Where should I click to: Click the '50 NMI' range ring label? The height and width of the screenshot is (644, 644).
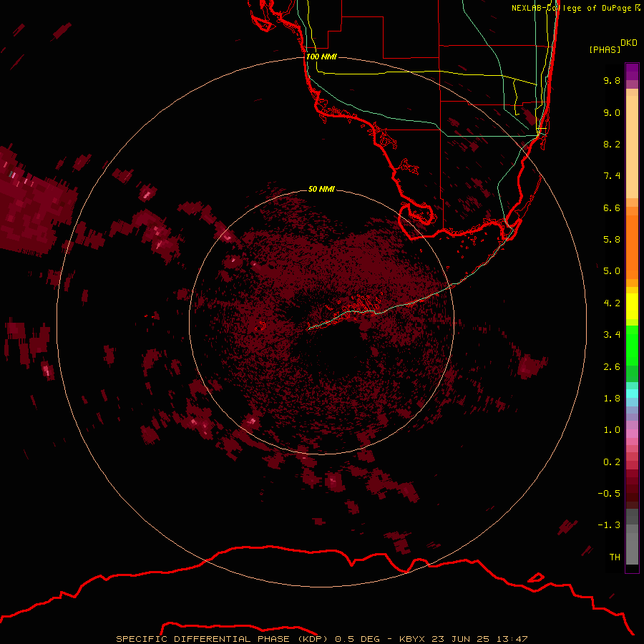click(x=321, y=190)
